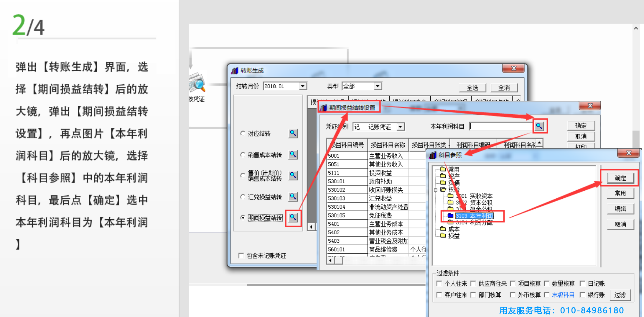Viewport: 644px width, 317px height.
Task: Check 外币核算 filter checkbox
Action: [x=513, y=295]
